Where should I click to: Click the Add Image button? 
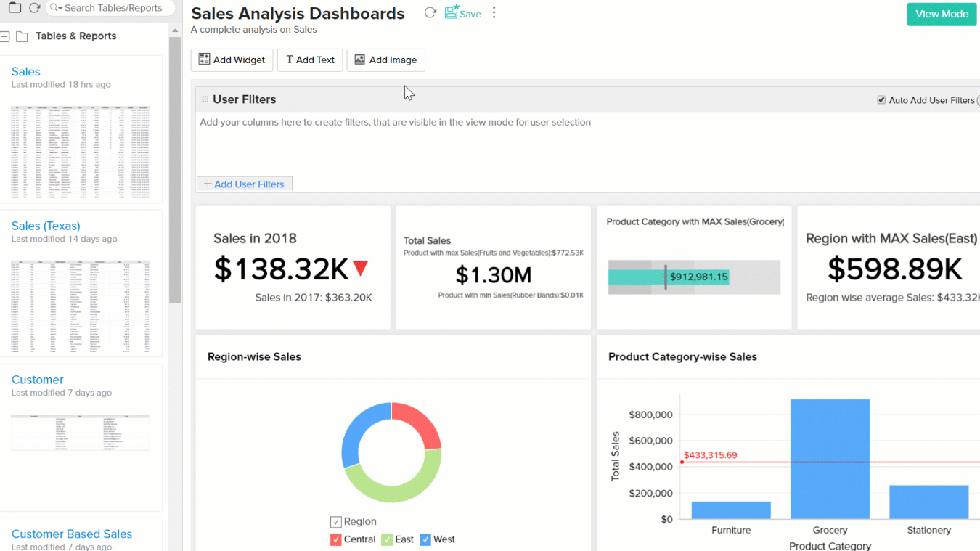[x=385, y=60]
